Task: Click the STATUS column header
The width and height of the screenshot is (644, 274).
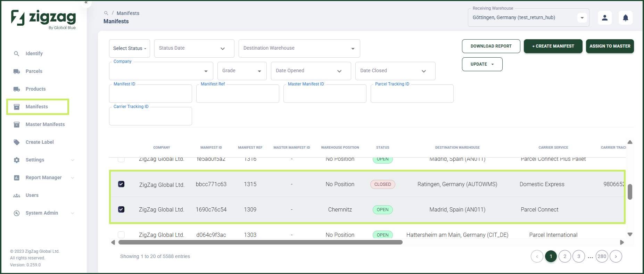Action: 382,148
